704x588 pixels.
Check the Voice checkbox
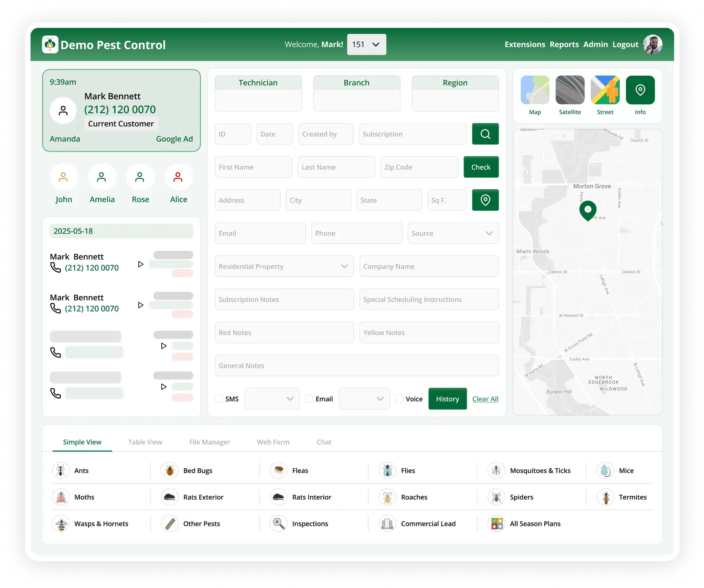[399, 399]
